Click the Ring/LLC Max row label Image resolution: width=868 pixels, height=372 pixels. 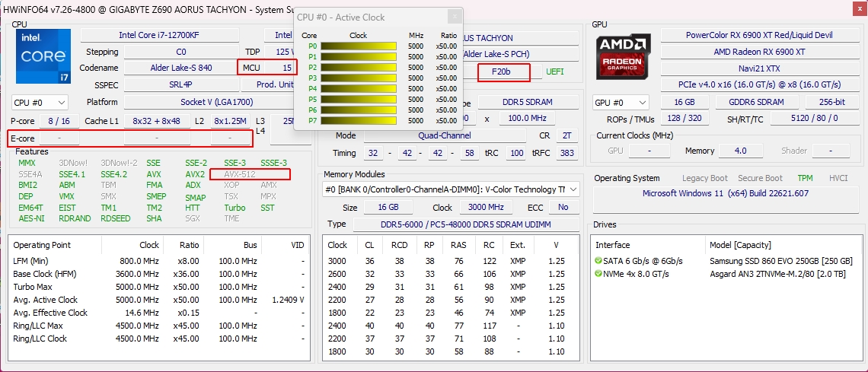tap(37, 326)
